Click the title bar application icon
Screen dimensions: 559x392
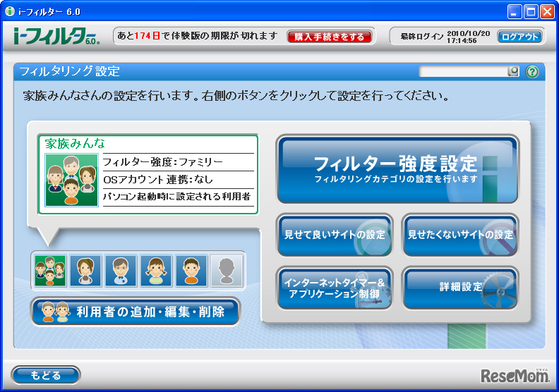coord(10,11)
